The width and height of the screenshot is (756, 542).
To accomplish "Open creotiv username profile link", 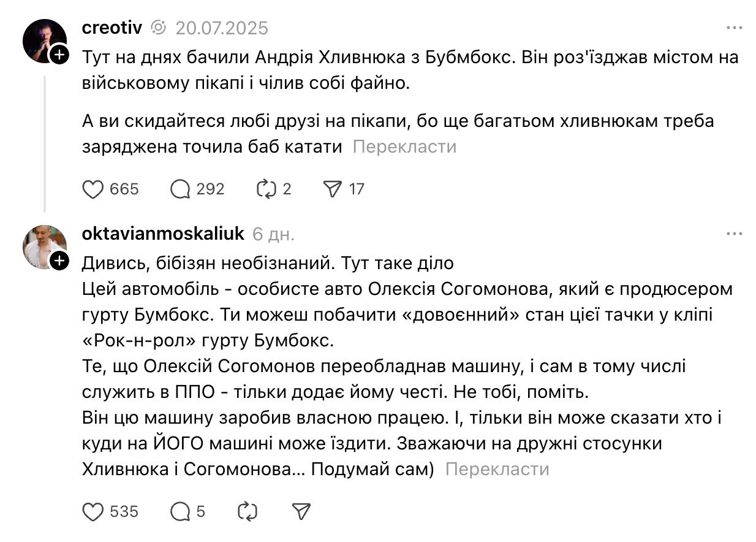I will pos(112,28).
